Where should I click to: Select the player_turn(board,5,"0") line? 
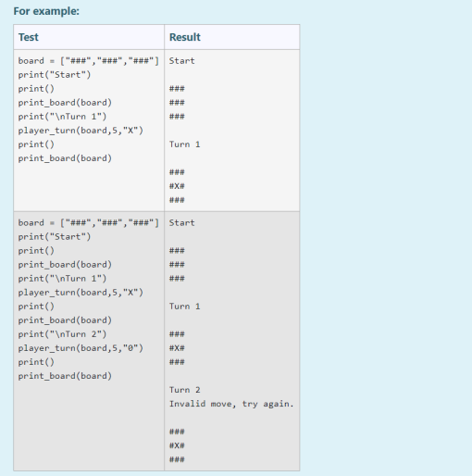[81, 348]
